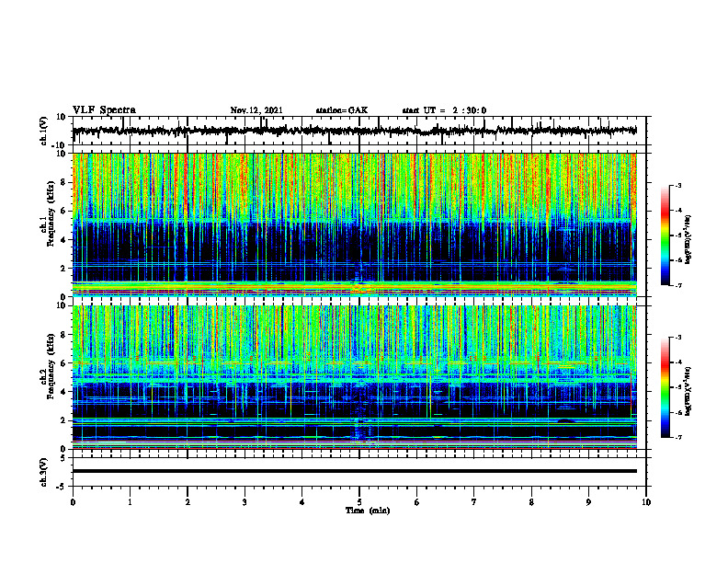Click time axis tick label "3"
This screenshot has height=563, width=728.
(x=245, y=502)
